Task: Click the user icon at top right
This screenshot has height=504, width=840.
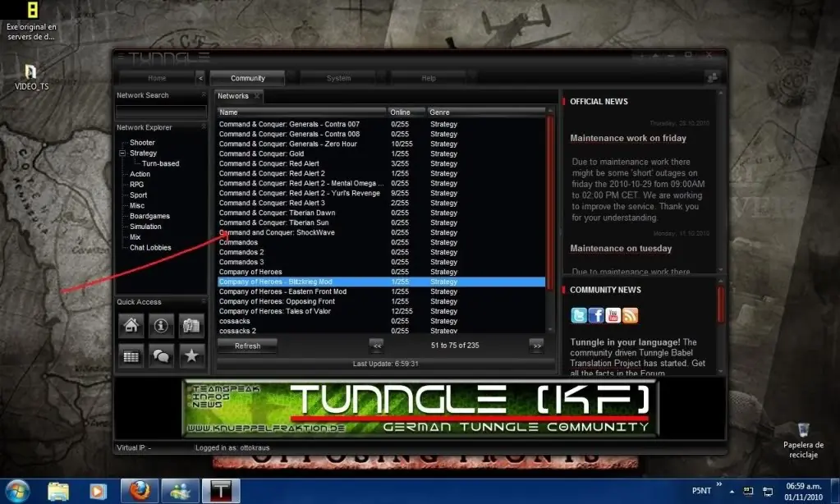Action: pyautogui.click(x=713, y=78)
